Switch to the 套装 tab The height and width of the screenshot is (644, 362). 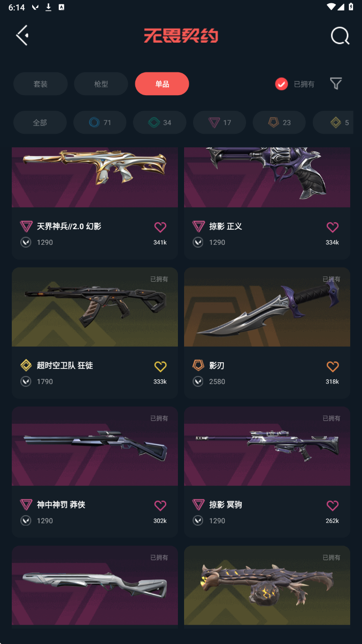pos(40,84)
